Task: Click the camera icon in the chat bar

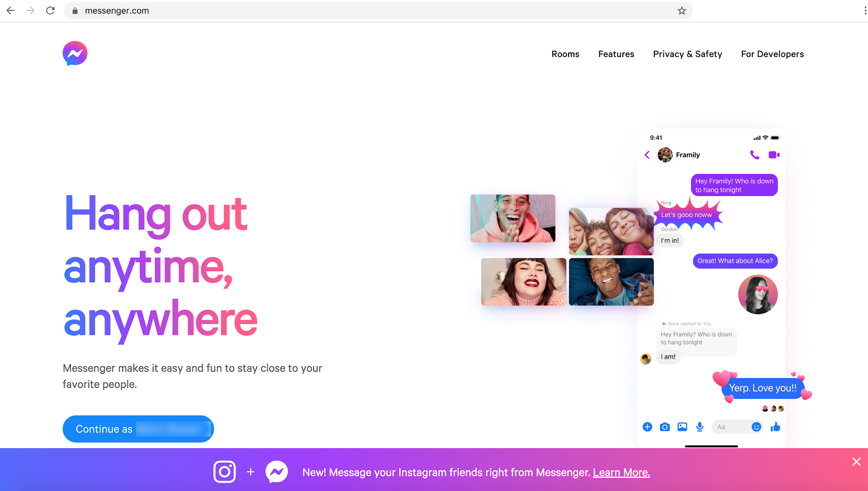Action: click(665, 427)
